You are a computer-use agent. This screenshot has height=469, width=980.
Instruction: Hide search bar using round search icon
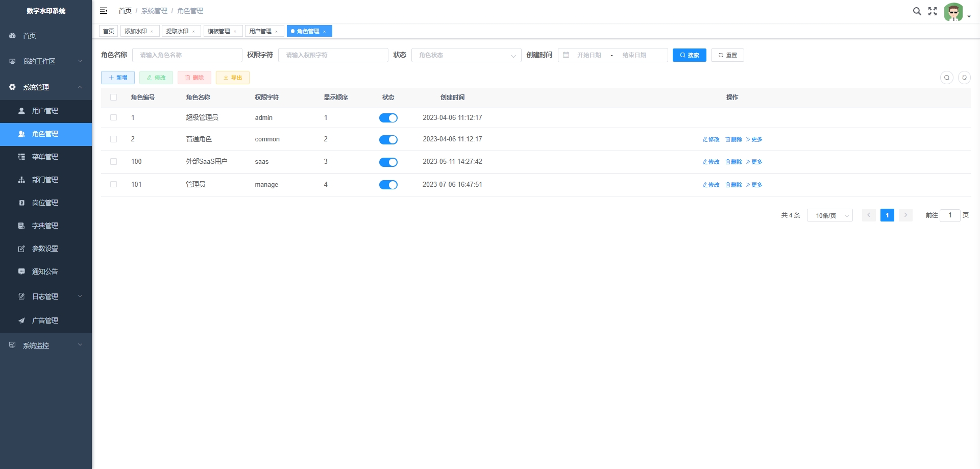click(x=947, y=78)
